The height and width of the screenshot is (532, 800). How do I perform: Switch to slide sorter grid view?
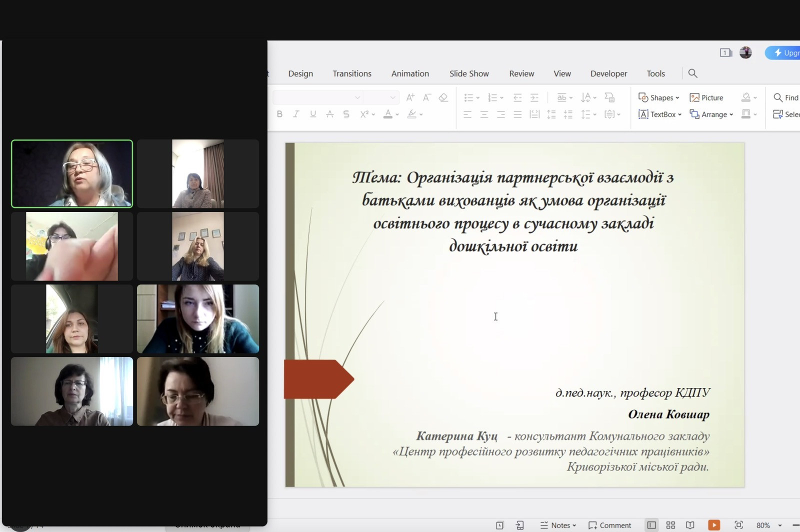pos(670,525)
